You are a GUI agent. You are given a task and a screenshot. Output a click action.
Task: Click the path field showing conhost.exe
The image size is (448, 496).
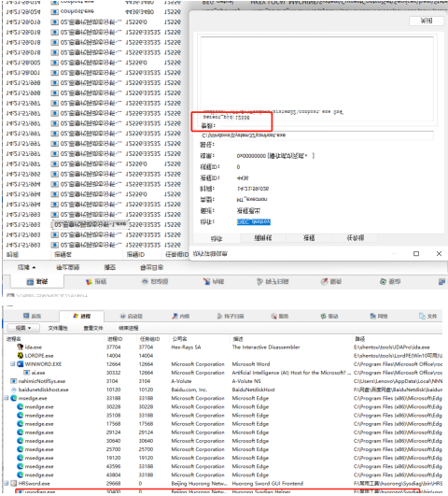click(x=316, y=135)
